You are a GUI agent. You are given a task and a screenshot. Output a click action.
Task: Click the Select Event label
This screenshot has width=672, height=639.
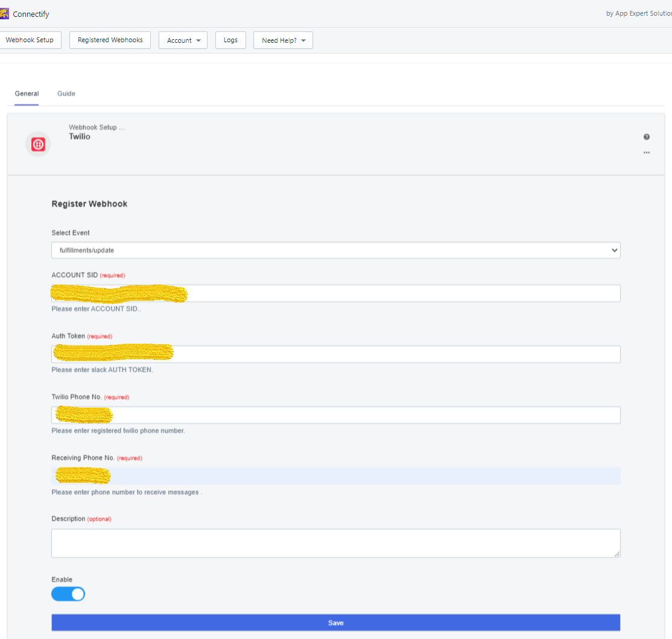[x=71, y=233]
